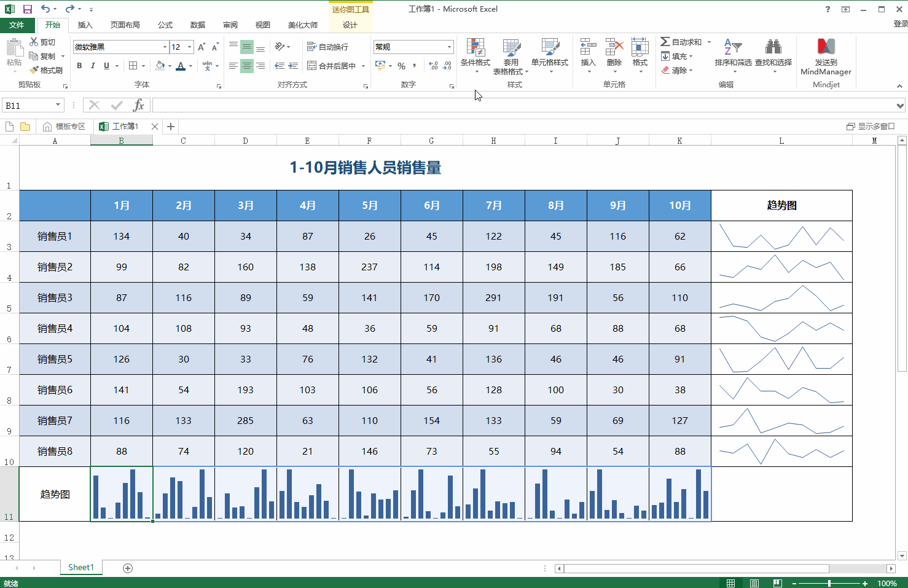
Task: Open the Name Box B11 dropdown
Action: [58, 105]
